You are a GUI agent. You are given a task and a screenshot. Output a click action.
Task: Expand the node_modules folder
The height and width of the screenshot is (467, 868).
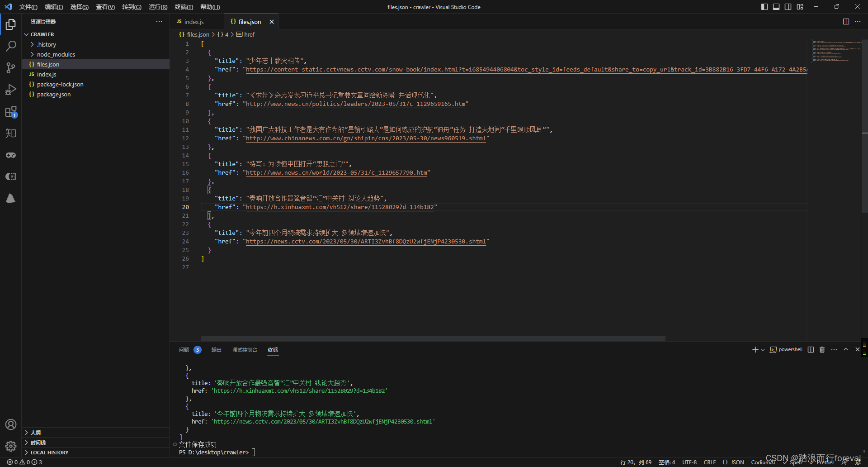tap(95, 54)
